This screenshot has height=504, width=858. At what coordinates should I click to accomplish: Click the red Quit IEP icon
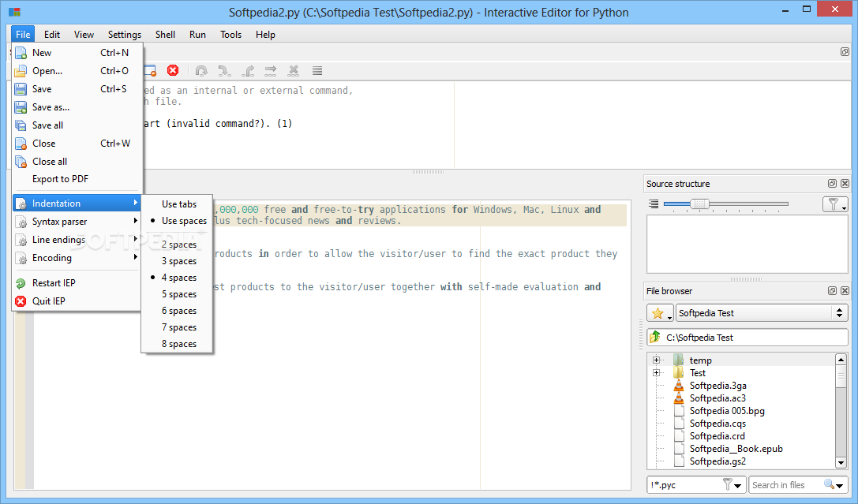[x=21, y=301]
